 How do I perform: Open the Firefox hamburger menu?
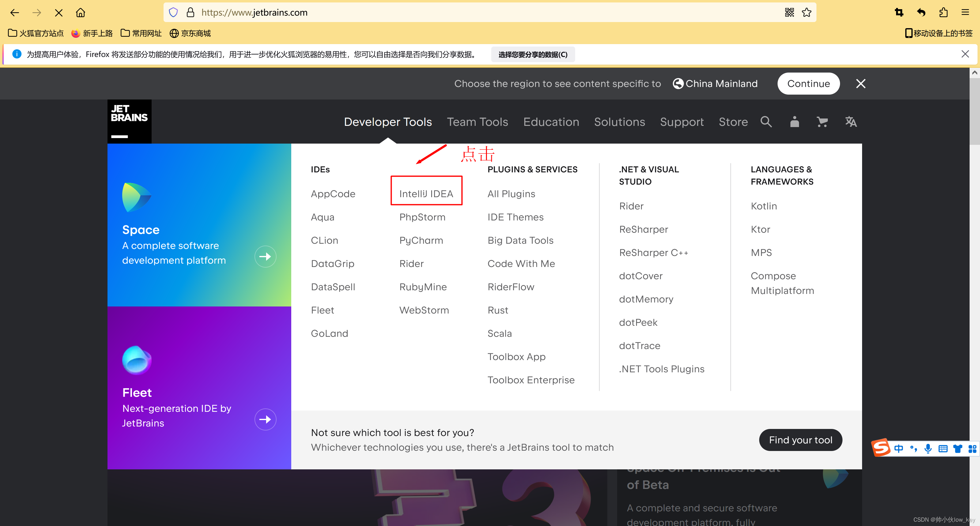[965, 13]
